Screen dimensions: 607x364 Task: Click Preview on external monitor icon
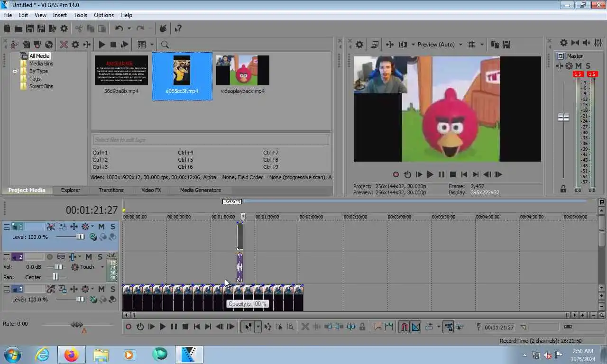[x=375, y=45]
